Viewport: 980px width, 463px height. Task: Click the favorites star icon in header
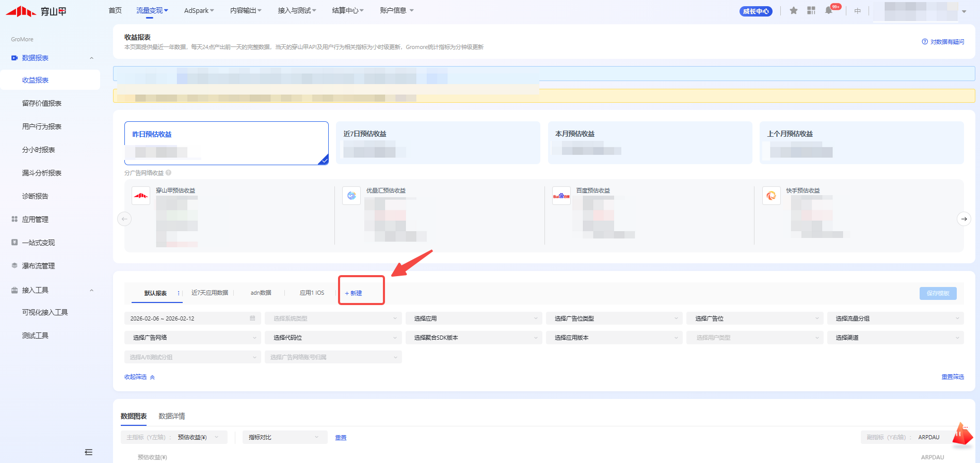794,11
